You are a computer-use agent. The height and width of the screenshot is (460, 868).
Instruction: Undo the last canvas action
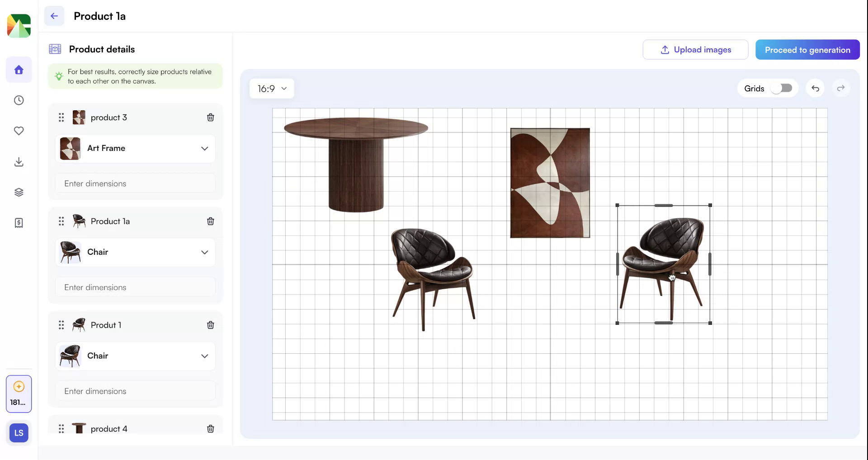pos(815,88)
